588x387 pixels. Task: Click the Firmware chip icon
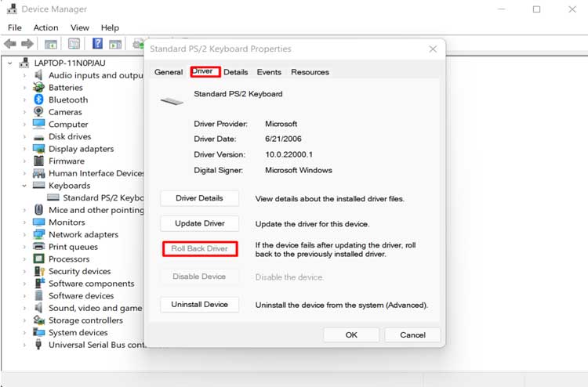38,161
